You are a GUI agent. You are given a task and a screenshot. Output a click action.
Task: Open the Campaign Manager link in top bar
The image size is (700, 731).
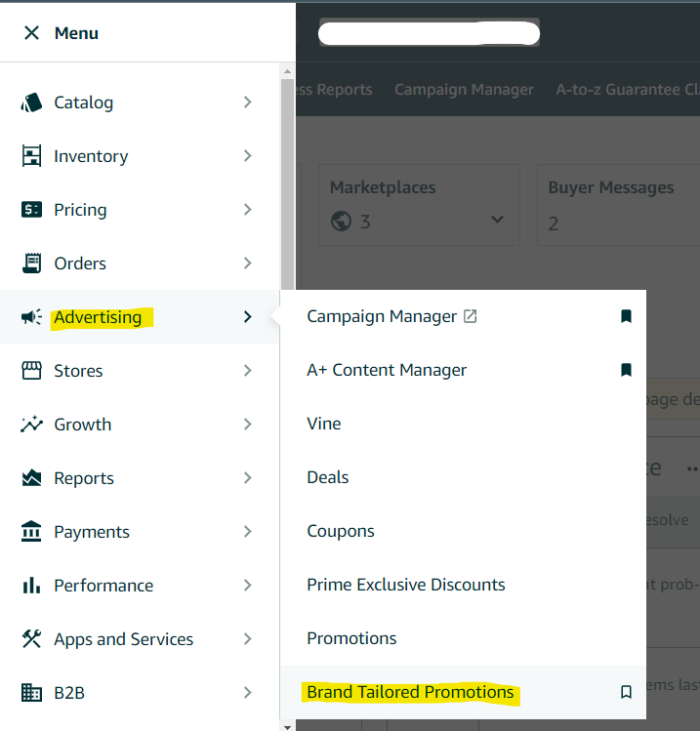pos(464,90)
